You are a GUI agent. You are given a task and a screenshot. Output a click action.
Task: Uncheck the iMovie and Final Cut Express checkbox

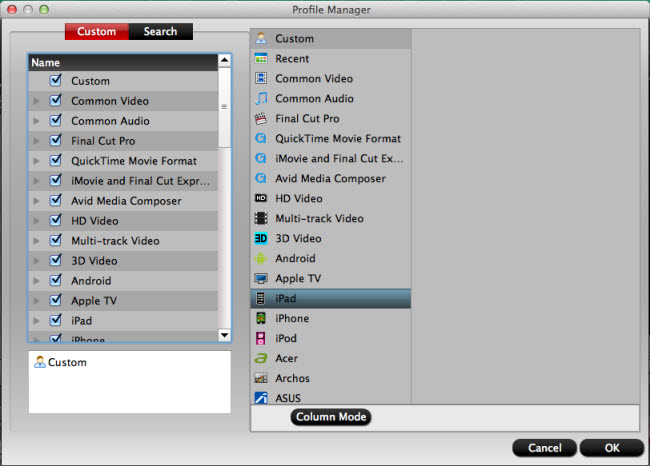tap(56, 180)
